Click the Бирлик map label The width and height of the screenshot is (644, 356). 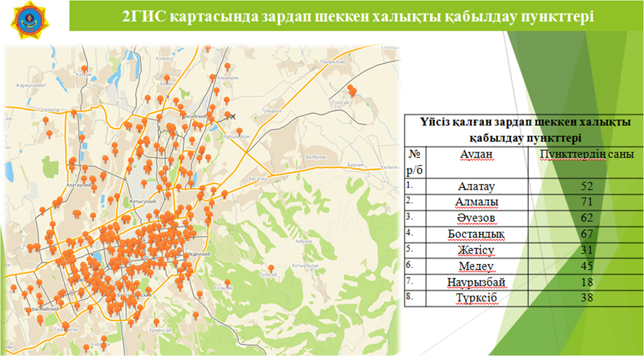(x=356, y=165)
